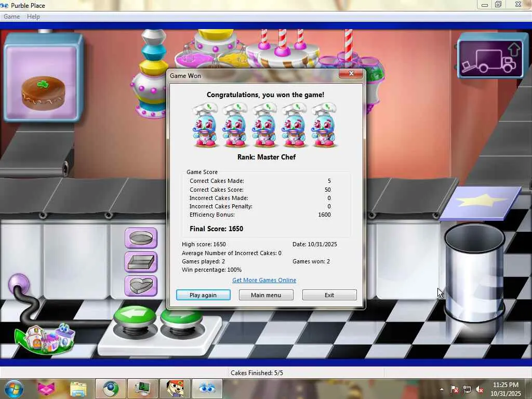532x399 pixels.
Task: Click Cakes Finished: 5/5 status text
Action: pos(257,373)
